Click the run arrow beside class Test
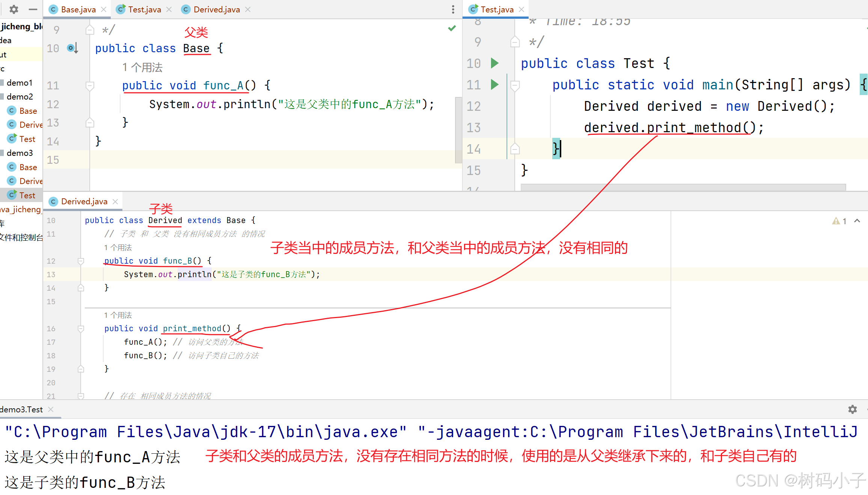 tap(495, 63)
